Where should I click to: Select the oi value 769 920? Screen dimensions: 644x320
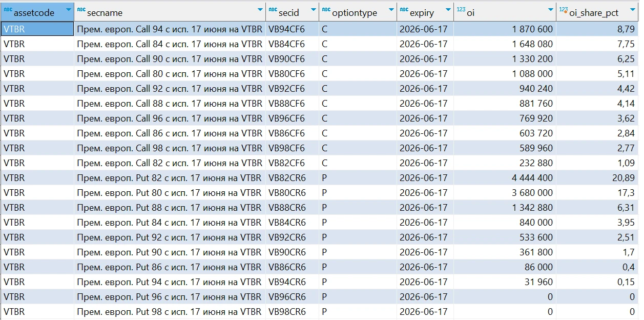point(505,118)
